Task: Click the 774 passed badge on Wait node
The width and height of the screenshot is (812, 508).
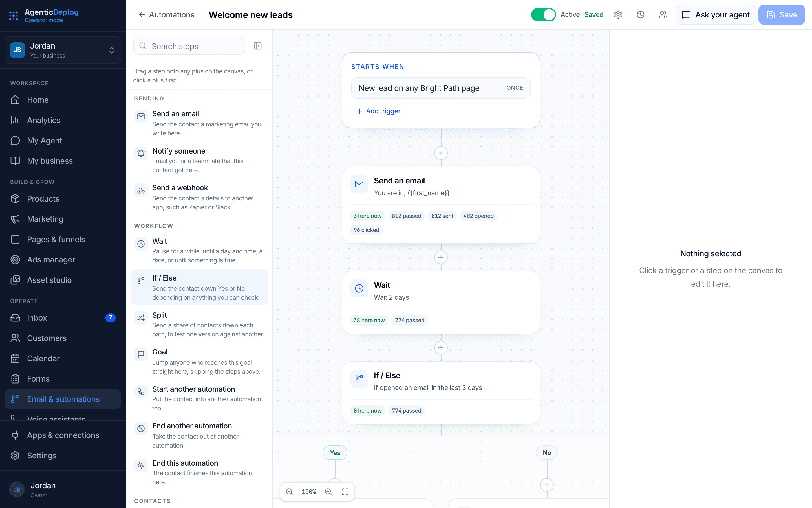Action: pos(410,321)
